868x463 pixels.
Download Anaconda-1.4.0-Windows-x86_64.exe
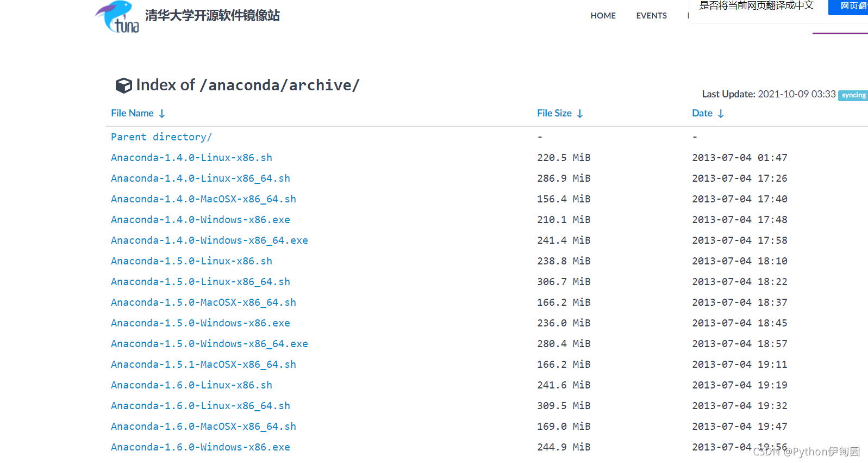click(209, 240)
